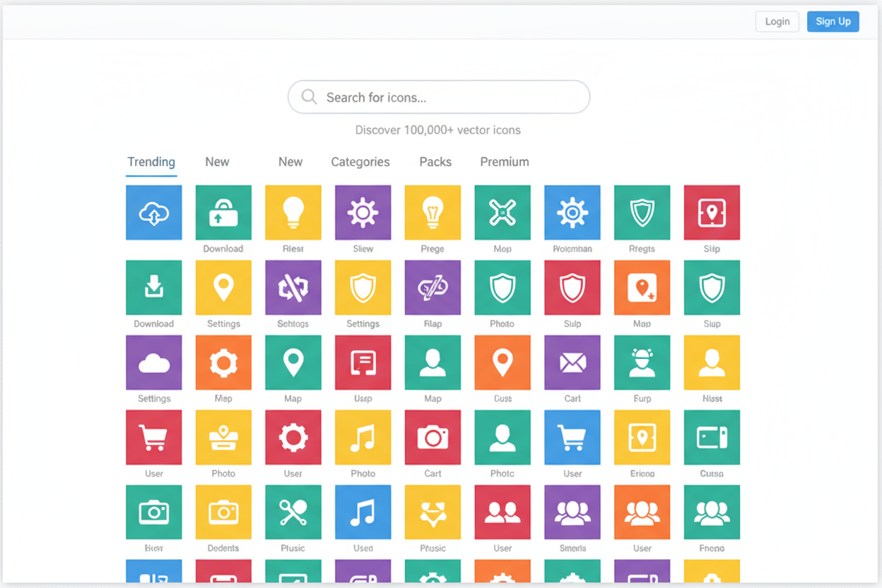Click the blue cloud upload icon

[153, 213]
